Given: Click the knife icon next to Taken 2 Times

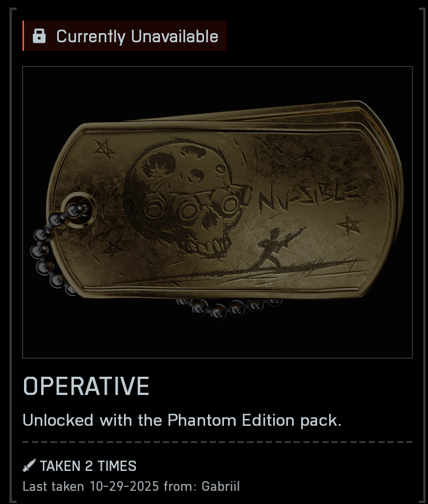Looking at the screenshot, I should [29, 465].
